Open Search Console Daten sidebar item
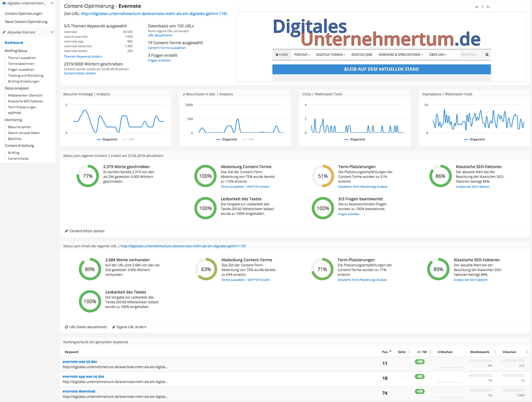 [x=24, y=133]
